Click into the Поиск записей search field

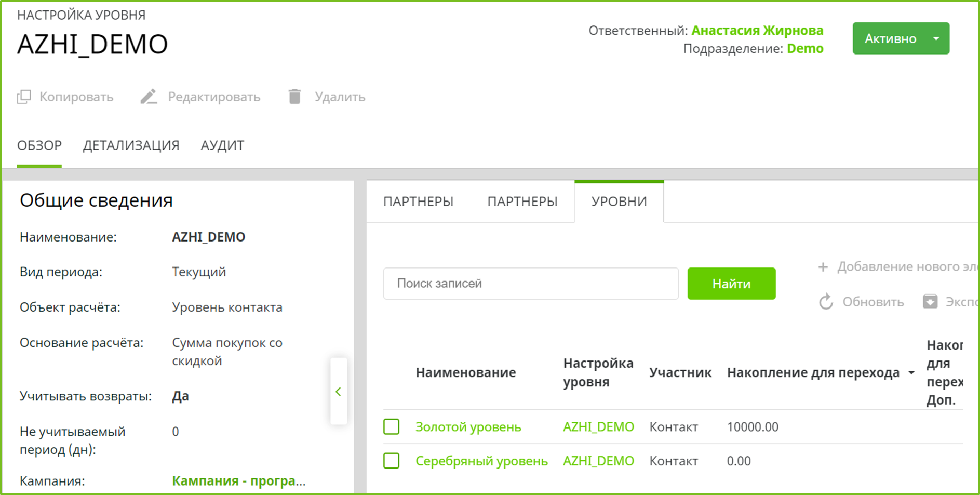tap(531, 284)
